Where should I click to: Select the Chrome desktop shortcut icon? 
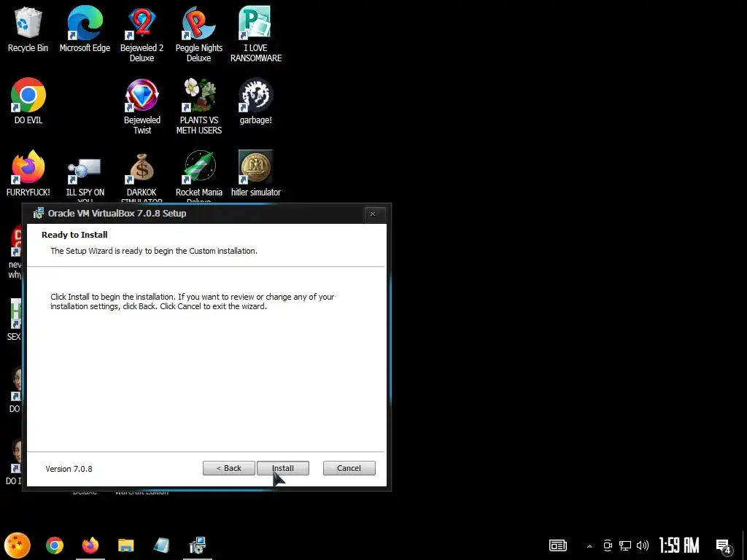coord(28,101)
